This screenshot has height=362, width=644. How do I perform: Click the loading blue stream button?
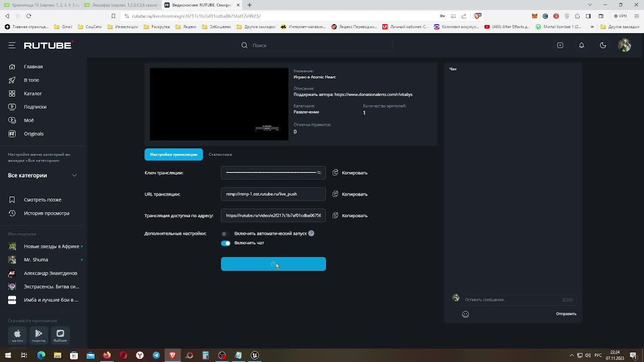click(x=273, y=264)
